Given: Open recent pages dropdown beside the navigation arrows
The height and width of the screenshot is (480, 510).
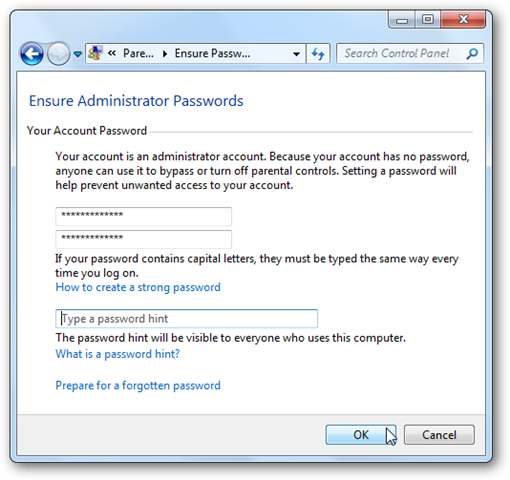Looking at the screenshot, I should [x=78, y=54].
